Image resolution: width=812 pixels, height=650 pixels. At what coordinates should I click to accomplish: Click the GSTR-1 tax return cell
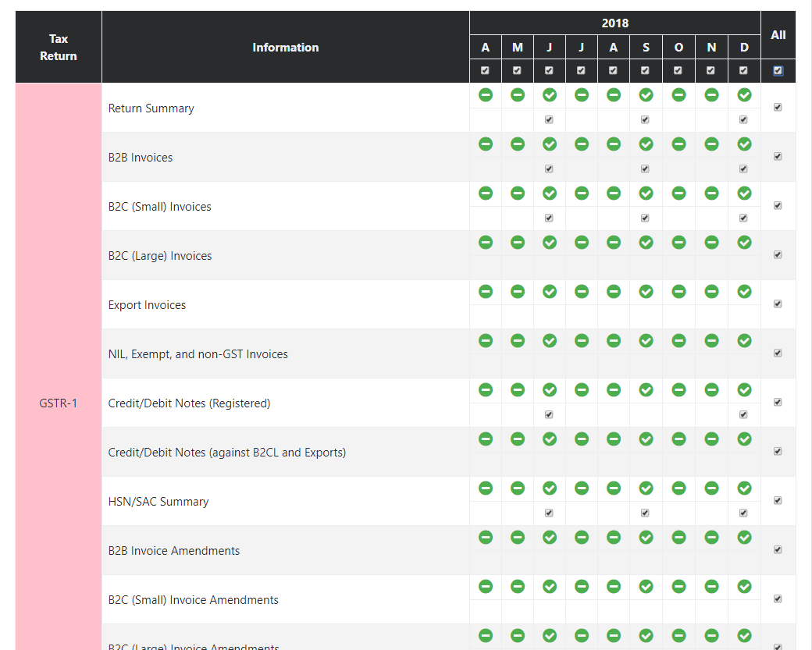point(59,403)
